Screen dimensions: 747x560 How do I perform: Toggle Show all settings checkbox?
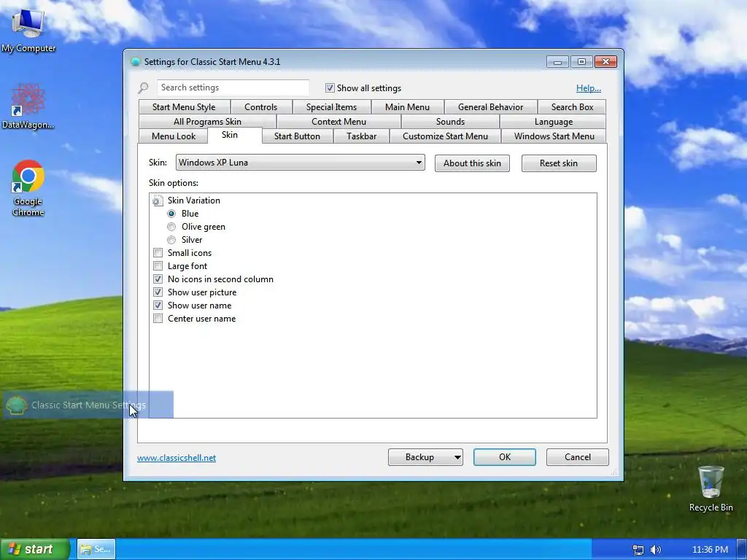[x=330, y=88]
